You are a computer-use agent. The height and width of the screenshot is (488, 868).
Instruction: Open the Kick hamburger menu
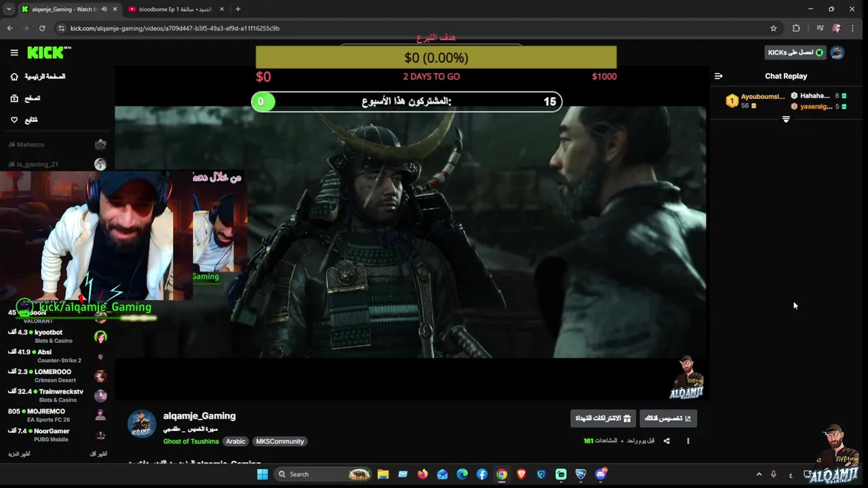click(14, 52)
